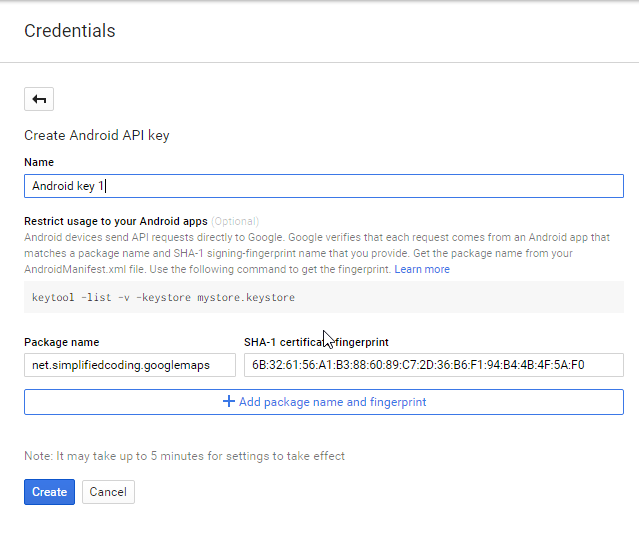Click the keytool command code block
Viewport: 639px width, 541px height.
click(324, 297)
